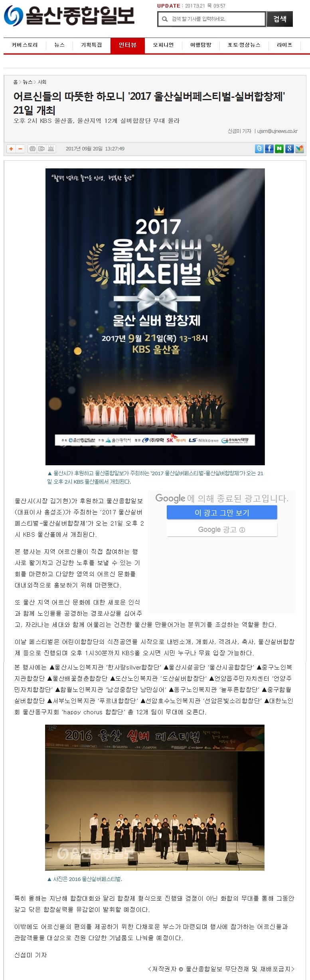The width and height of the screenshot is (310, 980).
Task: Click the 'Google 광고' info button
Action: pos(222,530)
